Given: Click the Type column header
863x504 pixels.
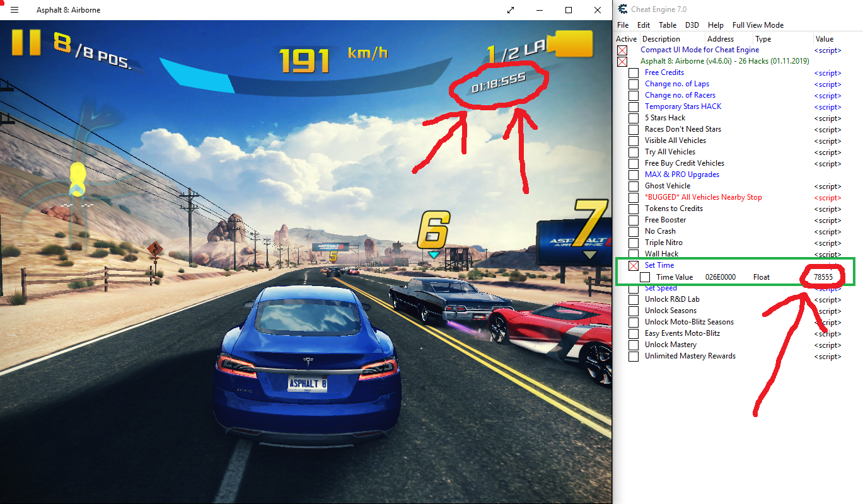Looking at the screenshot, I should coord(763,39).
